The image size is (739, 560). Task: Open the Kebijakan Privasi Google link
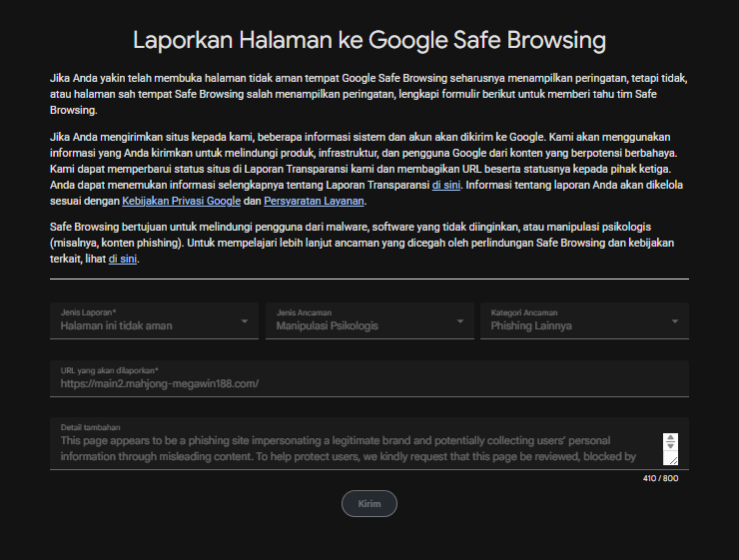[182, 201]
